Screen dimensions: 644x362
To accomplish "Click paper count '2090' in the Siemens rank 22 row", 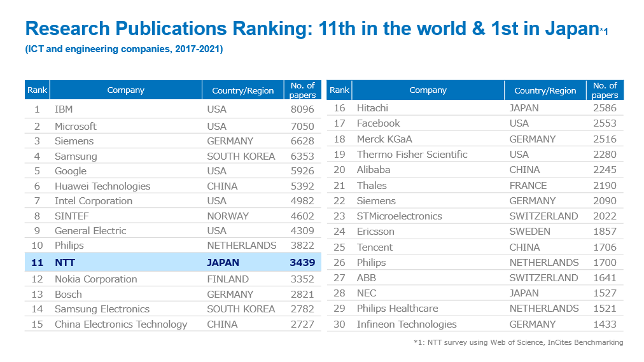I will tap(605, 200).
